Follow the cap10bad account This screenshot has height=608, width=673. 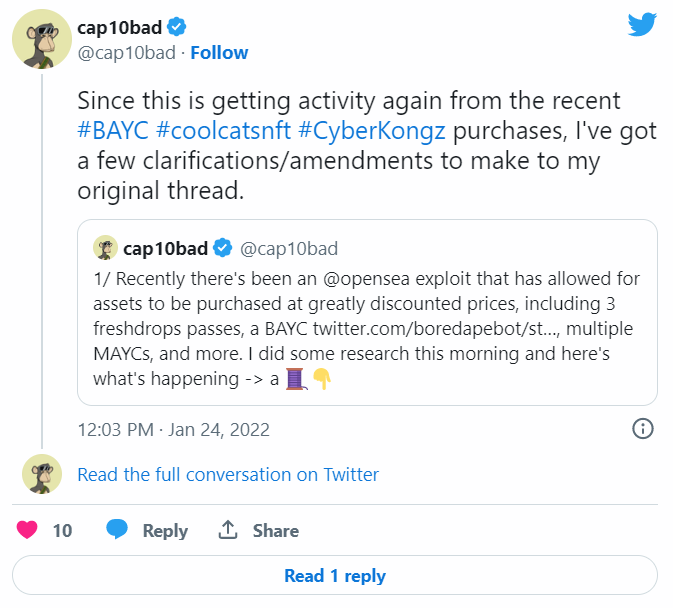point(219,52)
